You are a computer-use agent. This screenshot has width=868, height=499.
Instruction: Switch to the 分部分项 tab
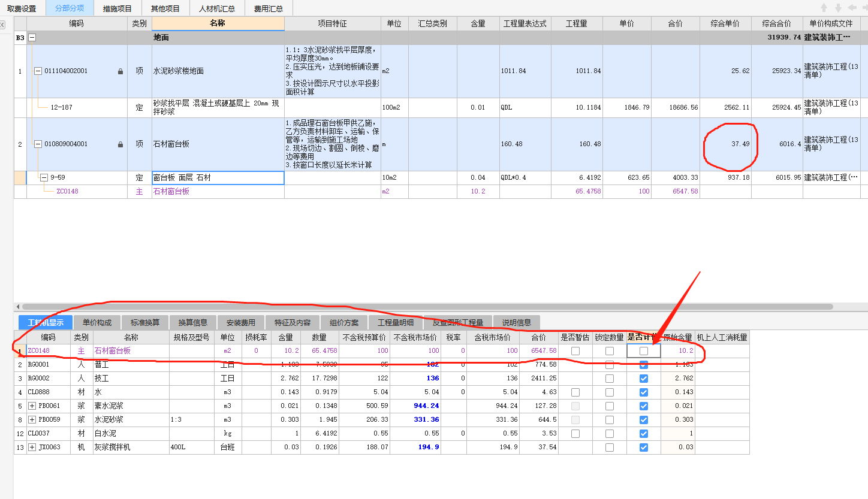70,8
